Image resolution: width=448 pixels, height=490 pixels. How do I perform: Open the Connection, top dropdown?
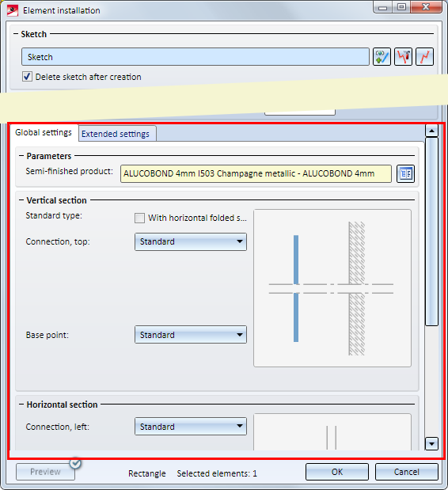(x=191, y=241)
